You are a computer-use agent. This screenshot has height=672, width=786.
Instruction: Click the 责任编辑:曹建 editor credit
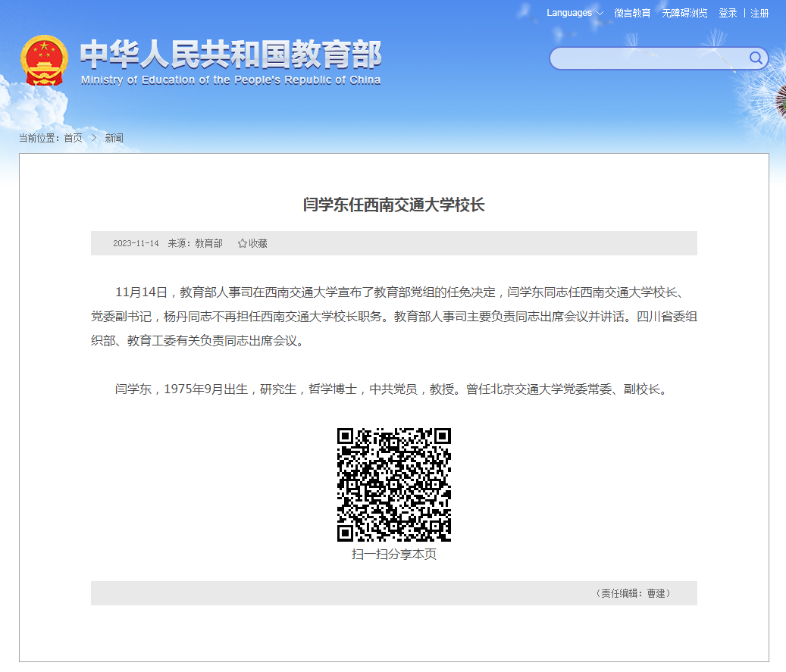pyautogui.click(x=634, y=593)
